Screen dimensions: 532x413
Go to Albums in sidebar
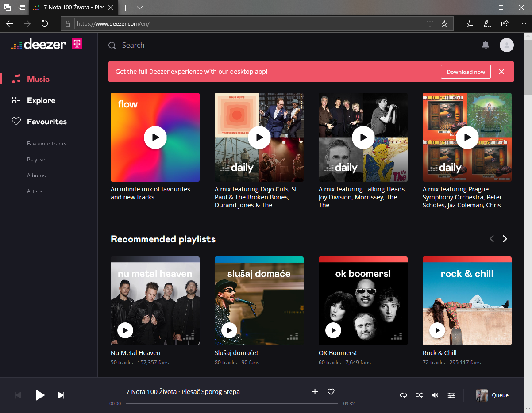pos(36,176)
